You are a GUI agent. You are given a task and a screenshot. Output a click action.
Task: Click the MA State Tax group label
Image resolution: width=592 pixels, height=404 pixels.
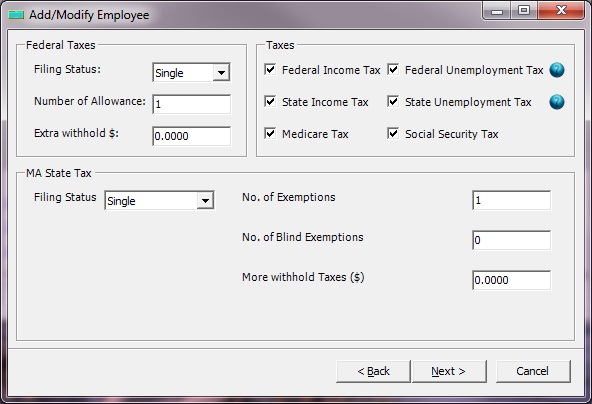(x=59, y=173)
